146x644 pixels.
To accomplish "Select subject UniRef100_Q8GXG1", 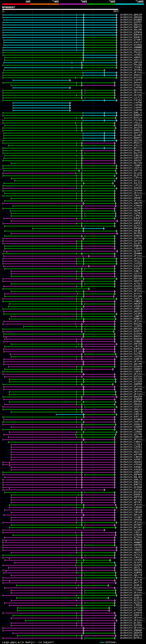I will 131,25.
